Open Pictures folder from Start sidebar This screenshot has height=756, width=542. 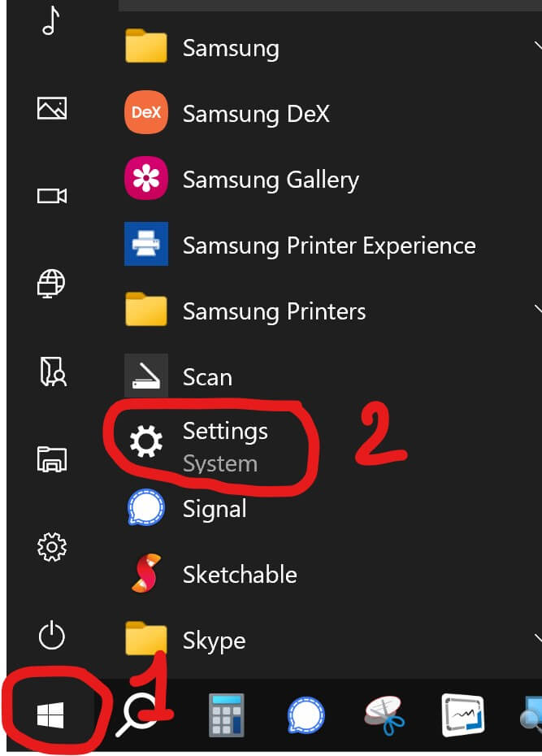[51, 107]
